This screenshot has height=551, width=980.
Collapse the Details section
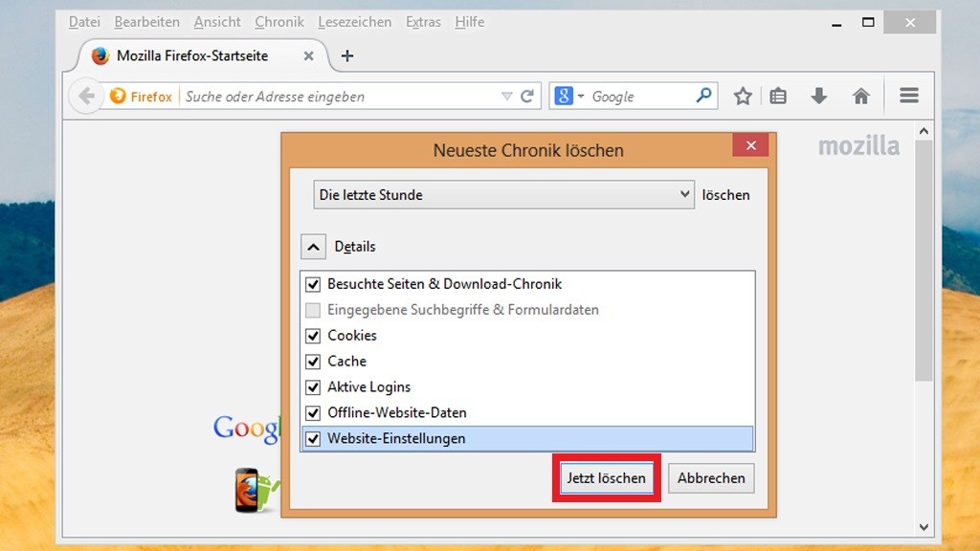point(314,247)
